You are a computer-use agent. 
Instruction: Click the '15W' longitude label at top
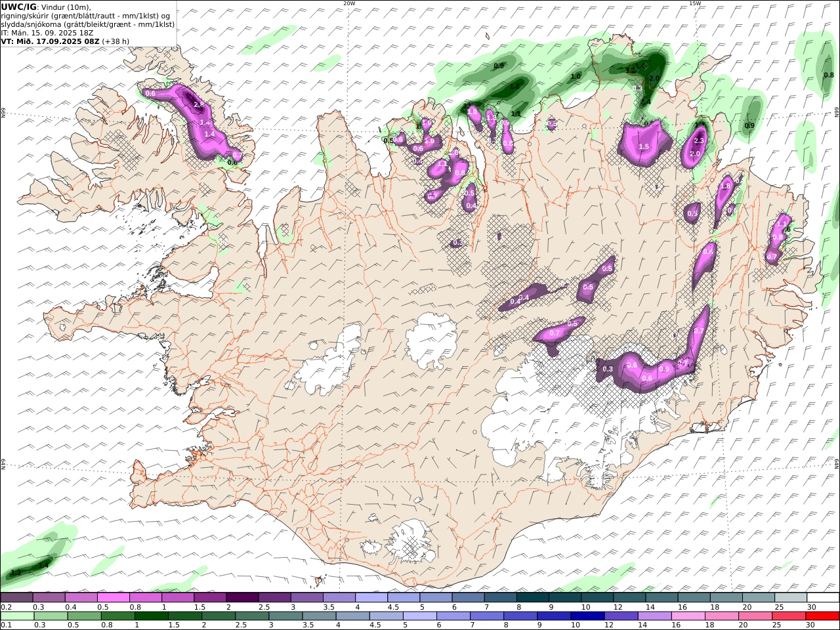coord(695,3)
